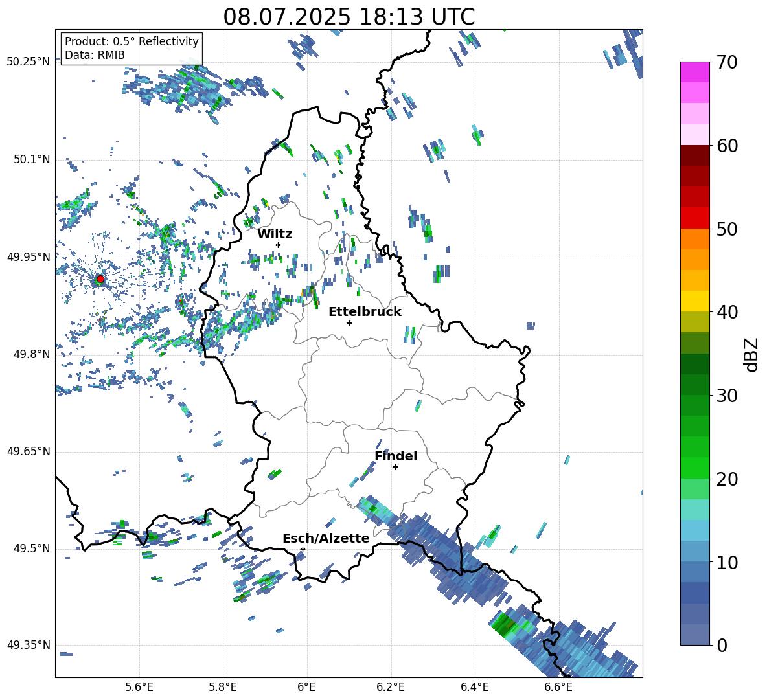
Task: Click the orange colorbar segment below 50
Action: click(694, 239)
